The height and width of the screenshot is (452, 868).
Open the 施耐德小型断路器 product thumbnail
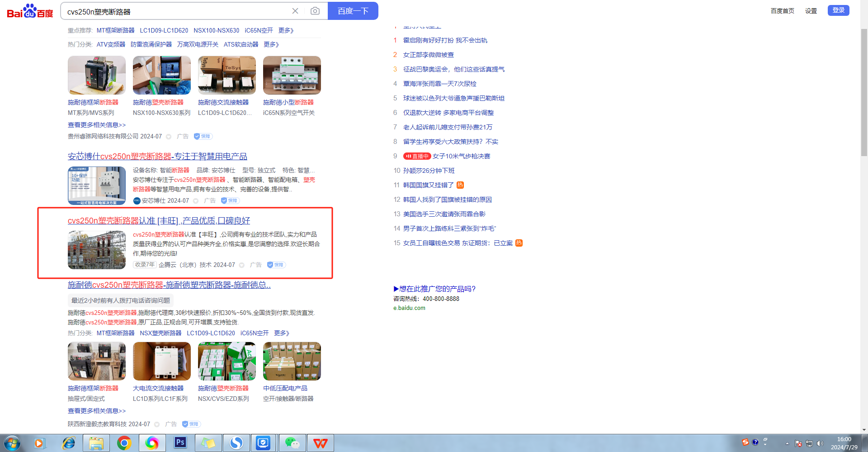tap(292, 75)
